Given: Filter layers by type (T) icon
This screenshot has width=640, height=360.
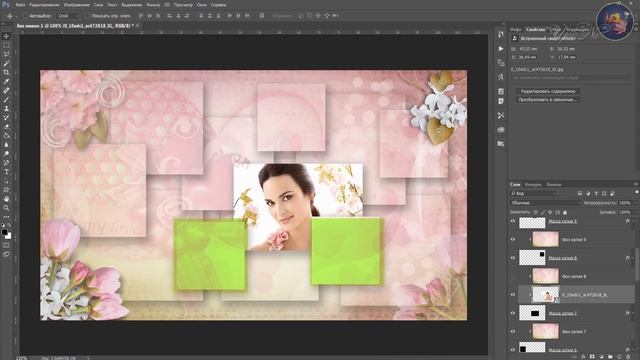Looking at the screenshot, I should [596, 193].
